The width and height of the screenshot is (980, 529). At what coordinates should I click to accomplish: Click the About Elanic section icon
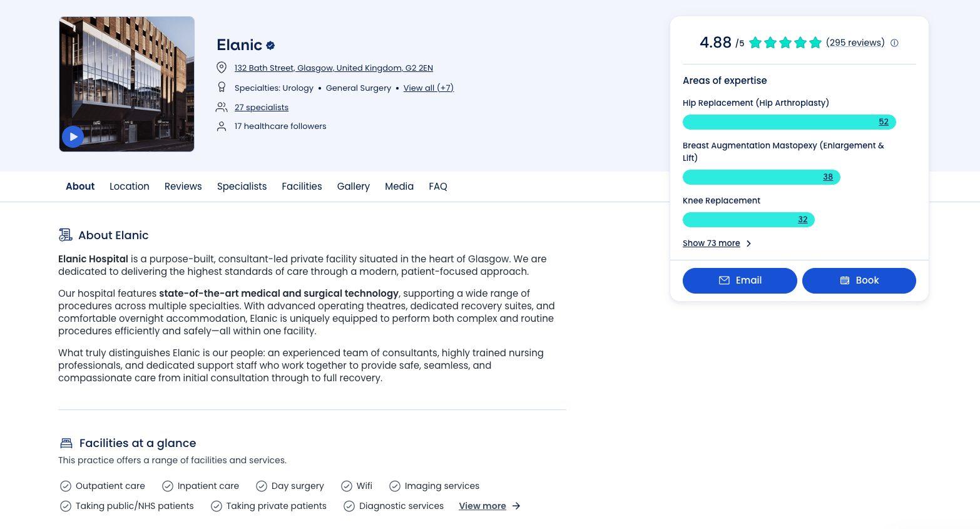tap(65, 235)
